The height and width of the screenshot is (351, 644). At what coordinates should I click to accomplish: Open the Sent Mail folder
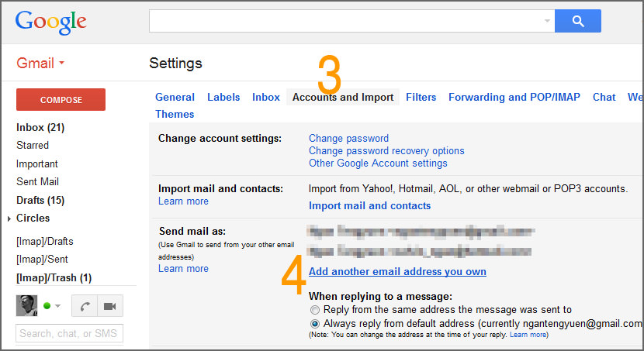[37, 181]
